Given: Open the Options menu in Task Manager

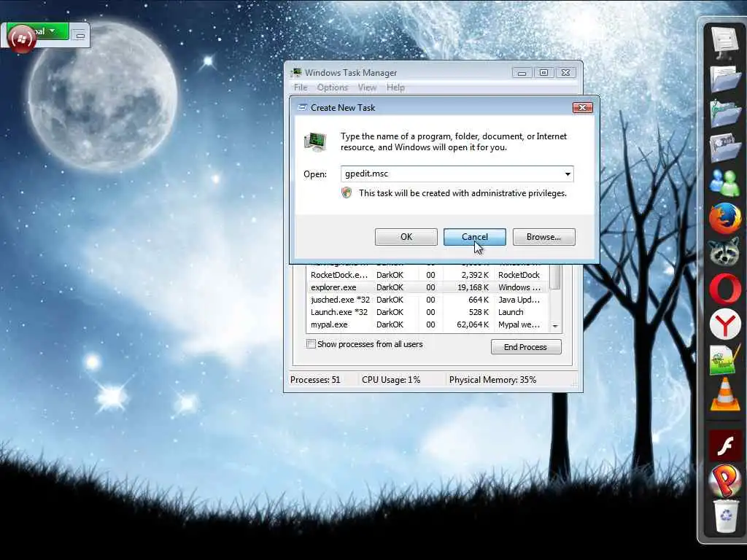Looking at the screenshot, I should pyautogui.click(x=333, y=87).
